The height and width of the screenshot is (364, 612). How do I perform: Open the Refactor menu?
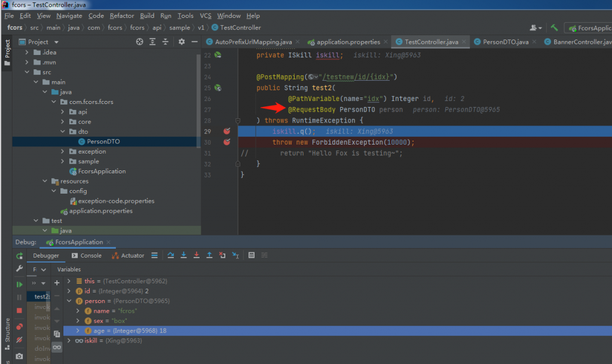pos(122,16)
